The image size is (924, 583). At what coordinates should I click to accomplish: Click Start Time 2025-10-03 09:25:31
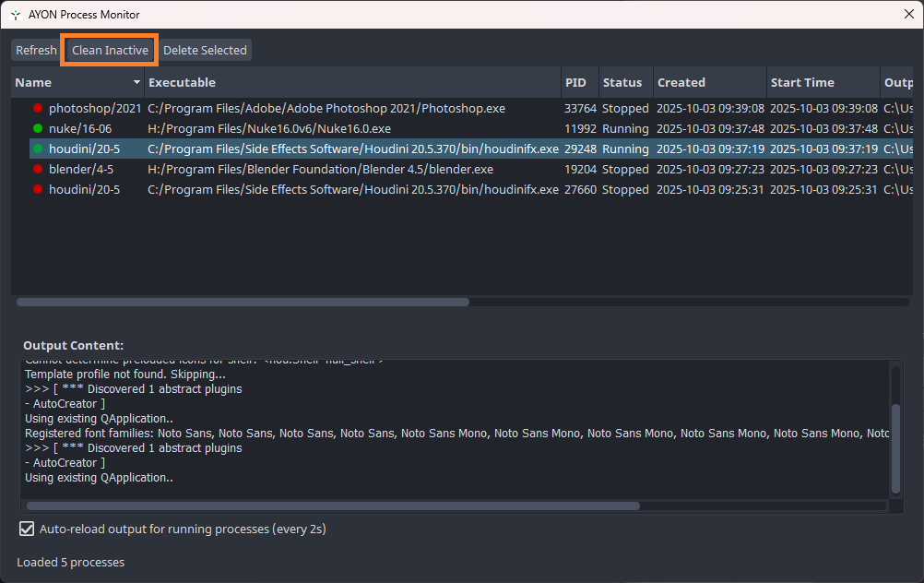pos(823,190)
